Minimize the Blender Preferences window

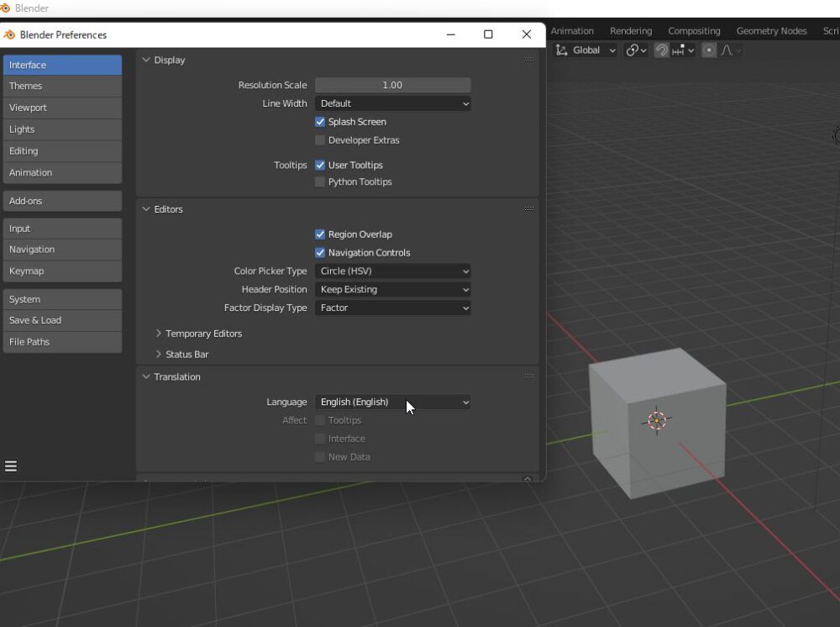pyautogui.click(x=450, y=34)
